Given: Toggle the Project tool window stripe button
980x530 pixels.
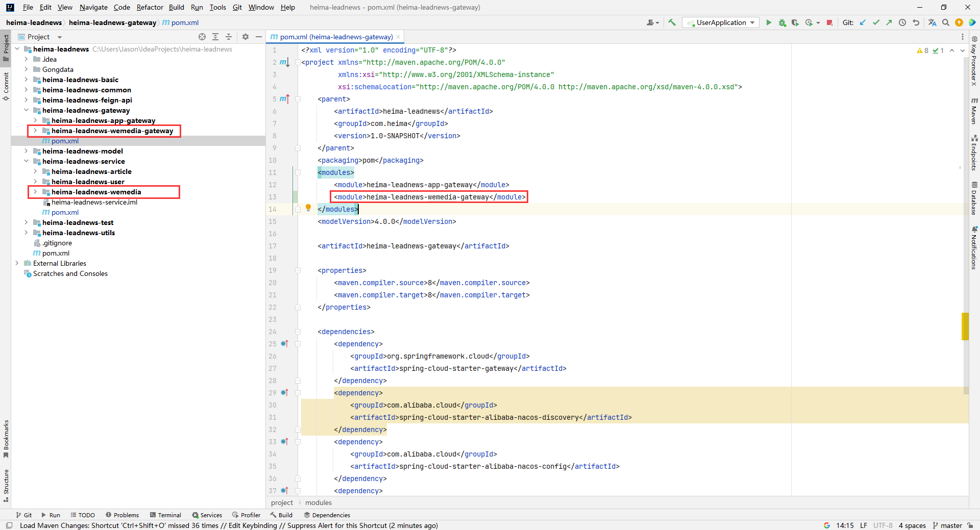Looking at the screenshot, I should click(x=6, y=47).
